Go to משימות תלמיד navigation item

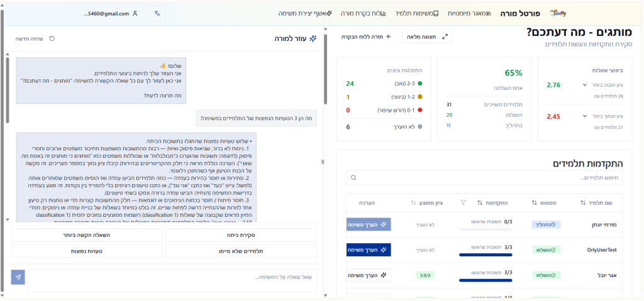417,13
